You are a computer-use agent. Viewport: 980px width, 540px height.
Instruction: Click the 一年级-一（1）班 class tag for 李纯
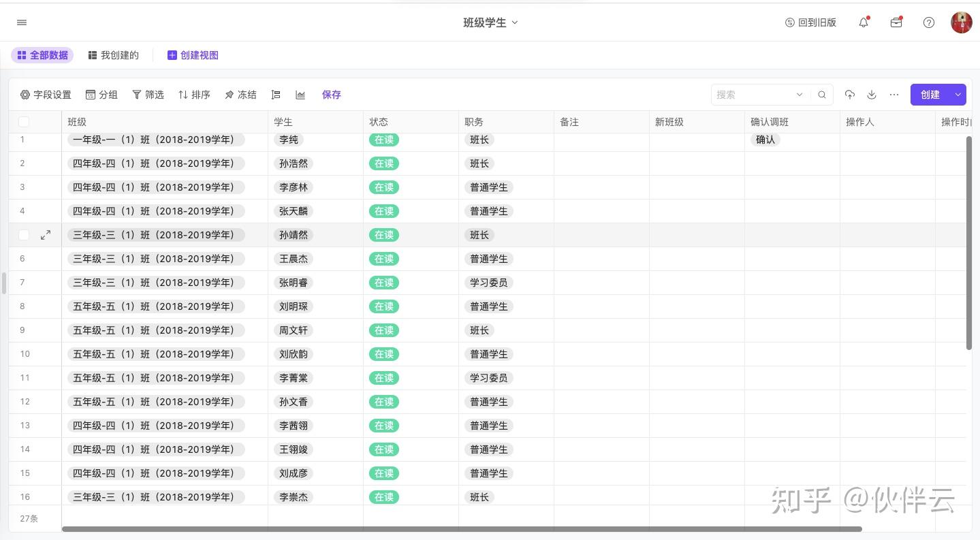pyautogui.click(x=156, y=140)
